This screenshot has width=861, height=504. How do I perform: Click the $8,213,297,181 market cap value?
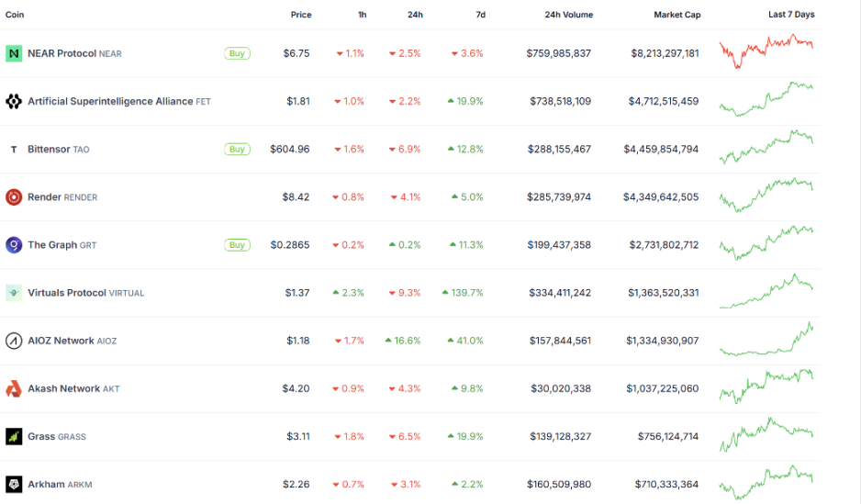[665, 53]
